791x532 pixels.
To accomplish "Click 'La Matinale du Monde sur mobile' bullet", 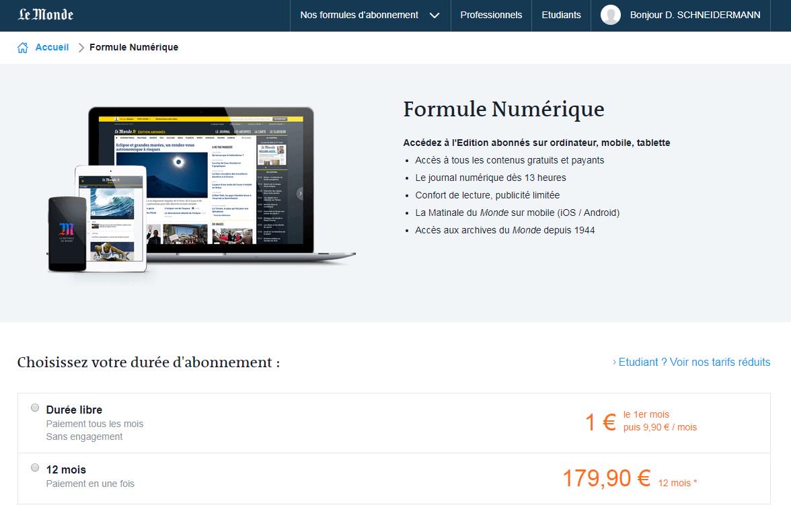I will pyautogui.click(x=517, y=213).
